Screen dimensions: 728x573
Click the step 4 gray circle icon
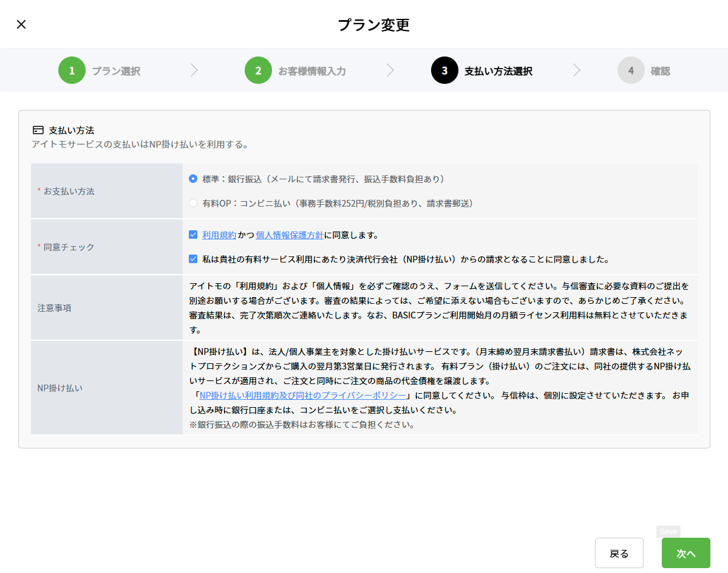pos(631,70)
